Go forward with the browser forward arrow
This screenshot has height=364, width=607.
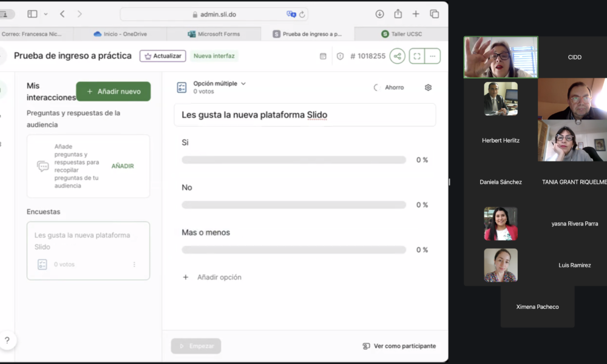[80, 14]
